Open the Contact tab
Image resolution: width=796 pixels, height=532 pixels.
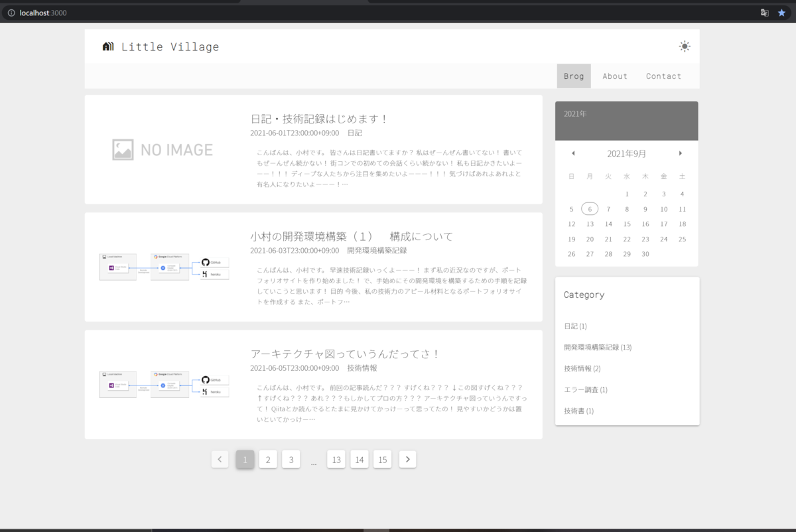pyautogui.click(x=663, y=76)
